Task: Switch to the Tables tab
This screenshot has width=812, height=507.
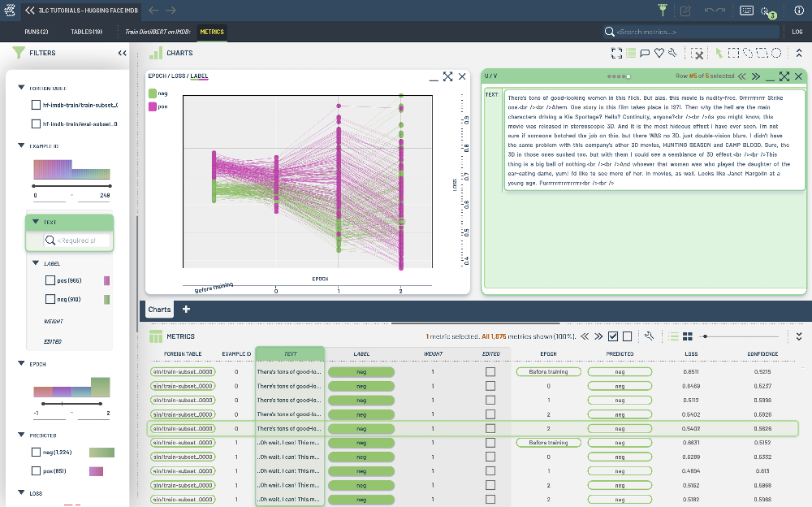Action: [x=86, y=32]
